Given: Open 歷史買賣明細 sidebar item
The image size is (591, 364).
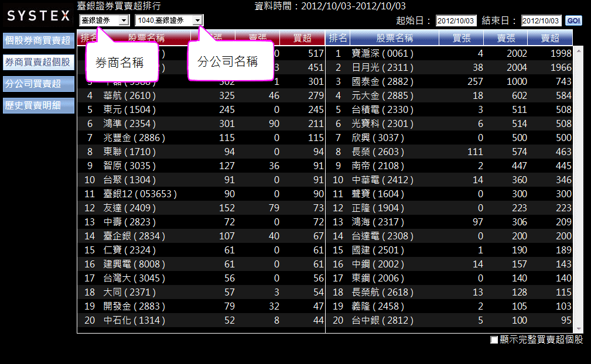Looking at the screenshot, I should (x=38, y=105).
